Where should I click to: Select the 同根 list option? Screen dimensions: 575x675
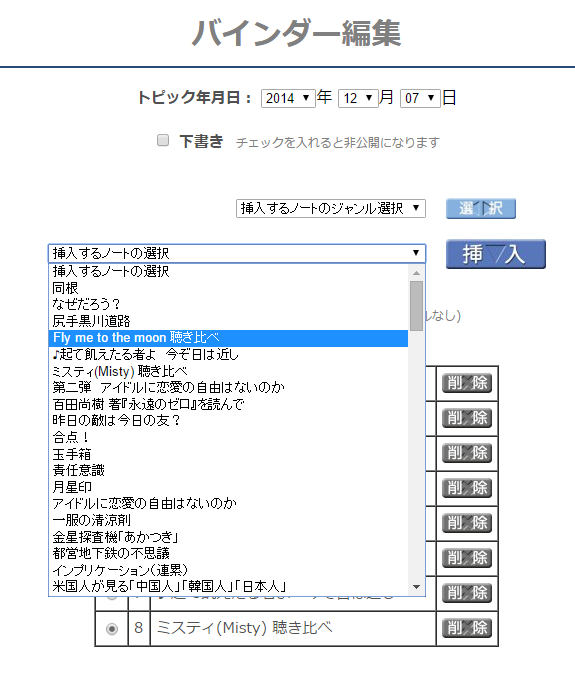[x=228, y=288]
